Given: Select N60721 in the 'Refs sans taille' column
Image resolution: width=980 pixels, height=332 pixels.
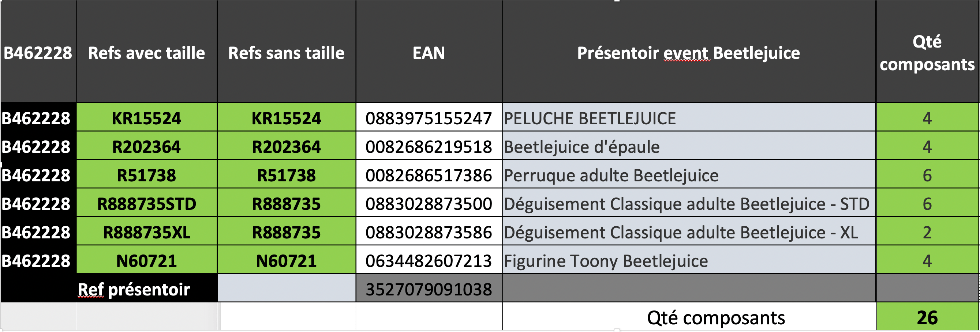Looking at the screenshot, I should (x=286, y=260).
